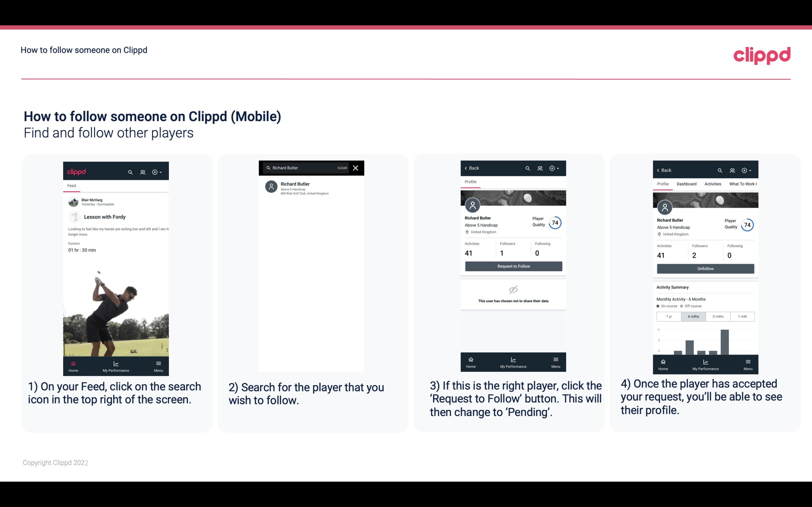Select the Dashboard tab on player page
This screenshot has height=507, width=812.
point(686,183)
